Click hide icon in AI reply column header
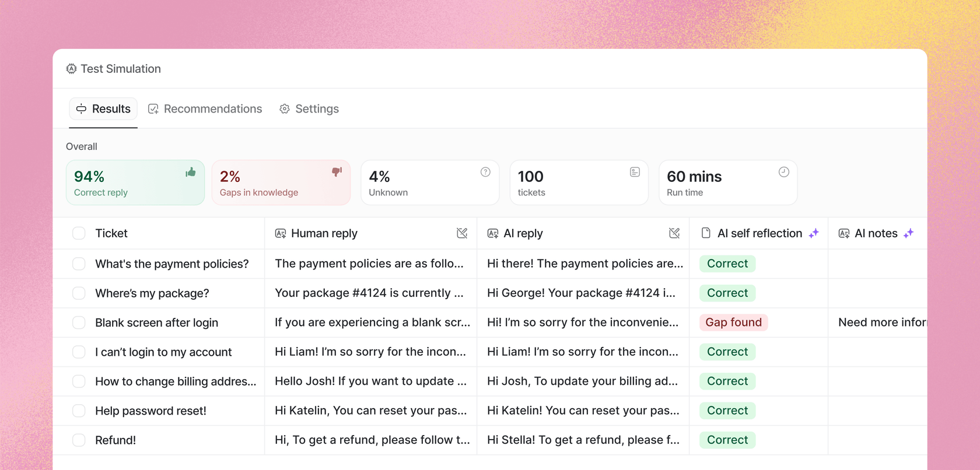Image resolution: width=980 pixels, height=470 pixels. (674, 233)
